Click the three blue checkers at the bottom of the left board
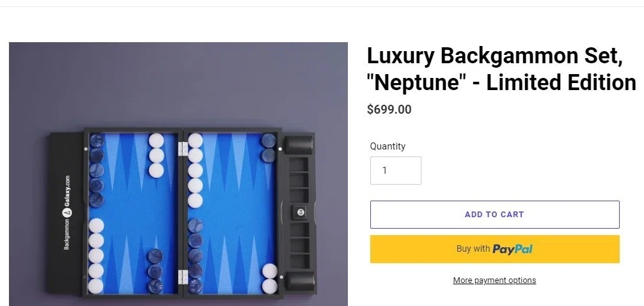The image size is (644, 306). point(155,271)
